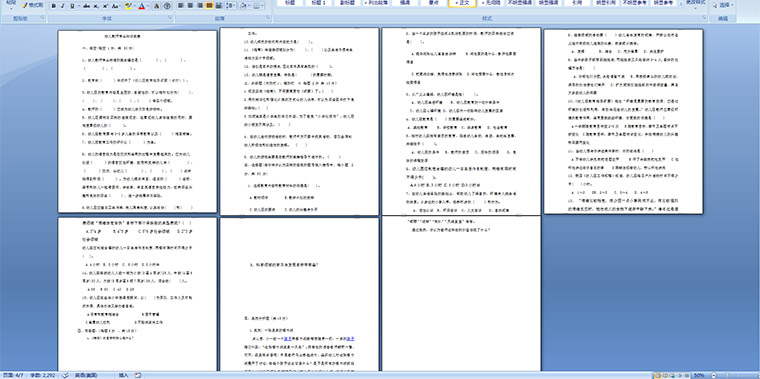Image resolution: width=760 pixels, height=379 pixels.
Task: Toggle the Underline button
Action: 72,6
